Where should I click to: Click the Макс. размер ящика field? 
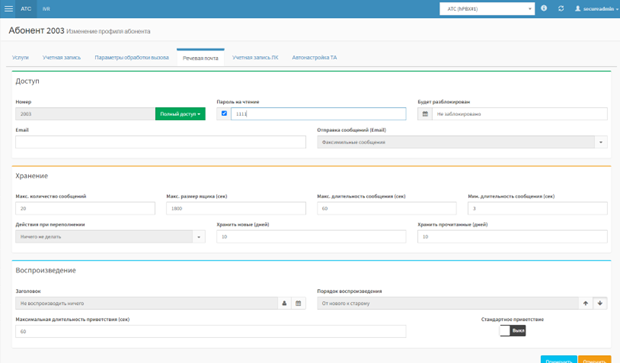236,208
